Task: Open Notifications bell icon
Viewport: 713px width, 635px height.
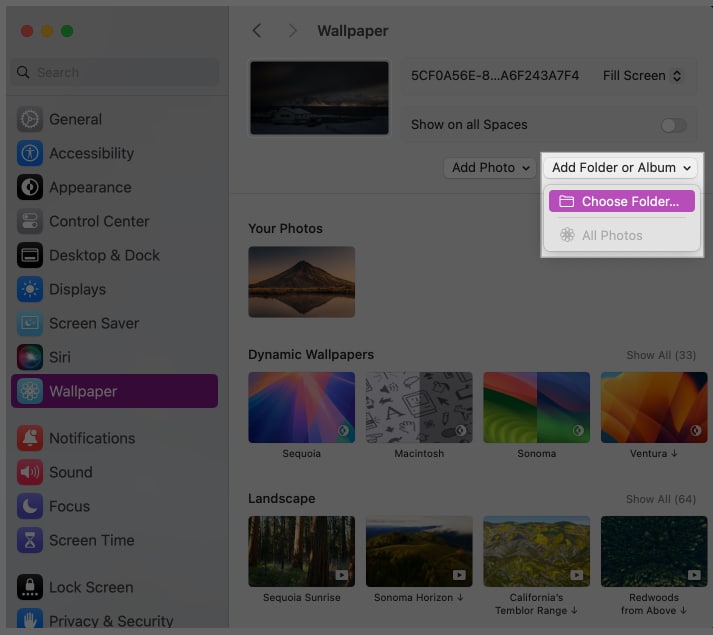Action: pyautogui.click(x=30, y=438)
